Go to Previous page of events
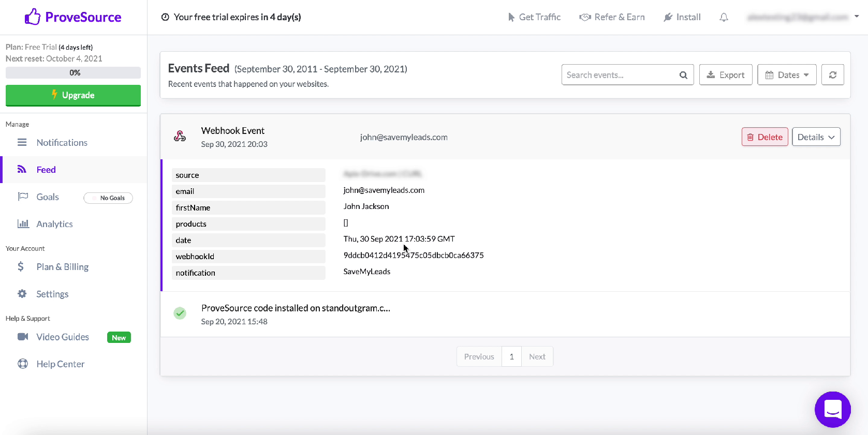 [479, 356]
